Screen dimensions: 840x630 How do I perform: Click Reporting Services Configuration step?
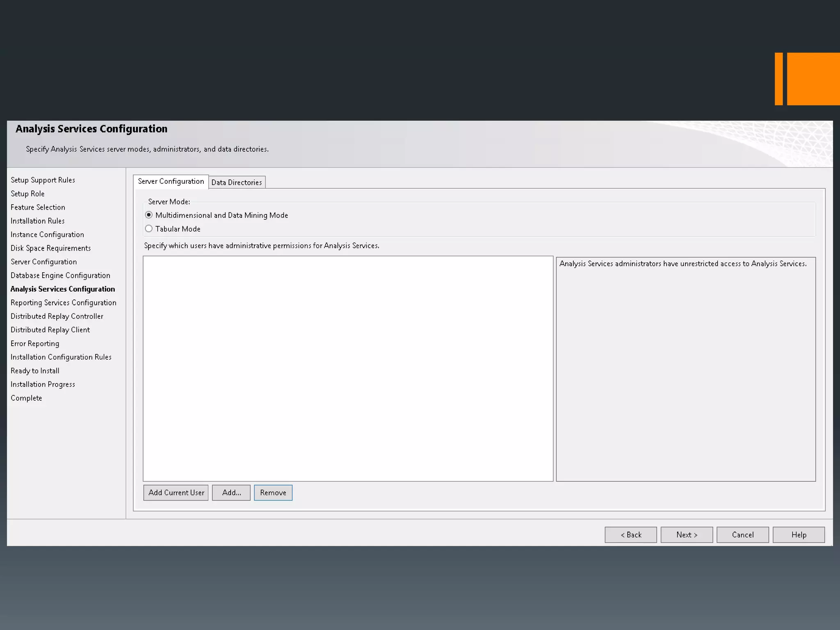[x=64, y=303]
